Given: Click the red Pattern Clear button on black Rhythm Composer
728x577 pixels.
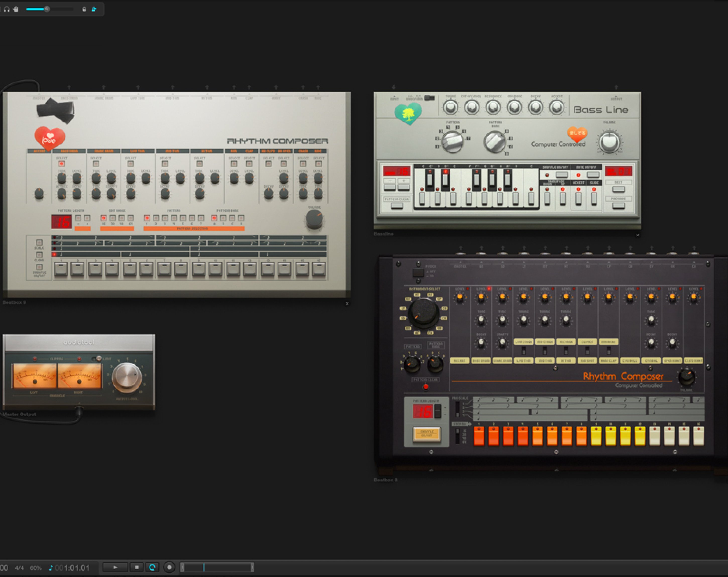Looking at the screenshot, I should click(x=426, y=387).
